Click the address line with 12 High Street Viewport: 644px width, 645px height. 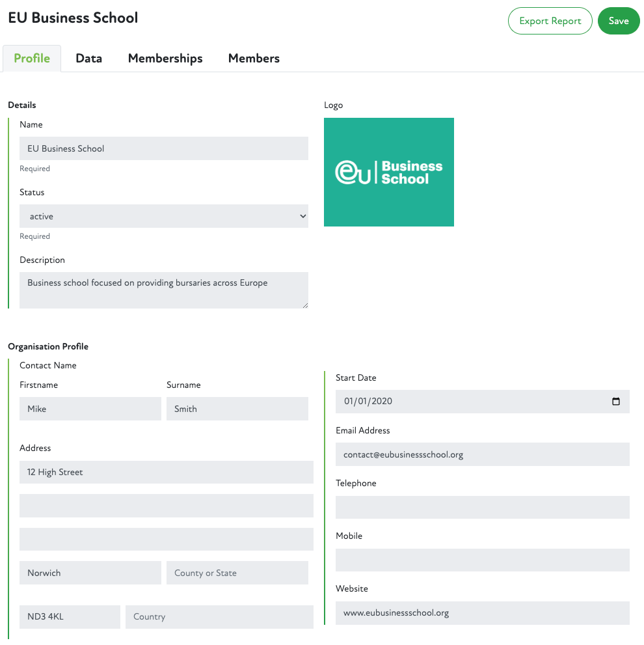tap(166, 472)
